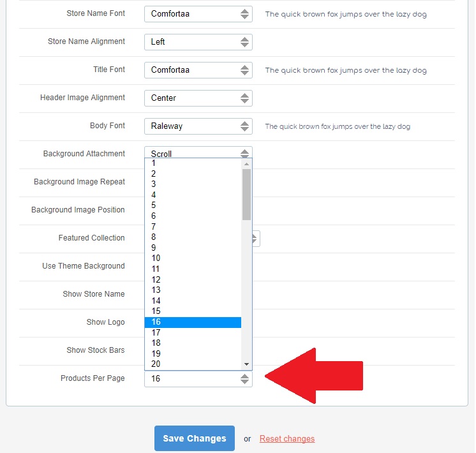Screen dimensions: 476x453
Task: Click the Products Per Page dropdown
Action: coord(198,379)
